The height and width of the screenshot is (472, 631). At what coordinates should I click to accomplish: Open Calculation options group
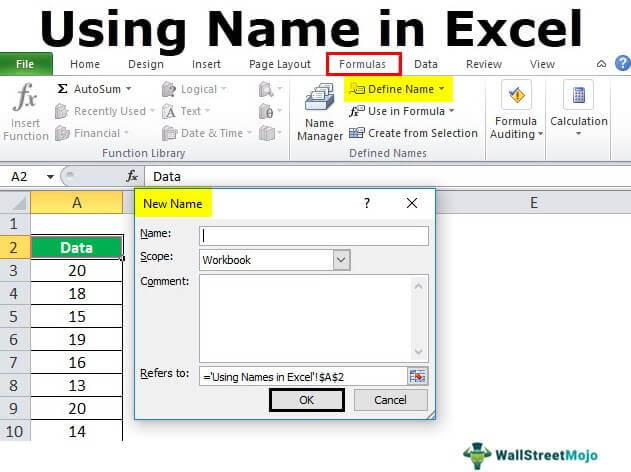(x=579, y=109)
